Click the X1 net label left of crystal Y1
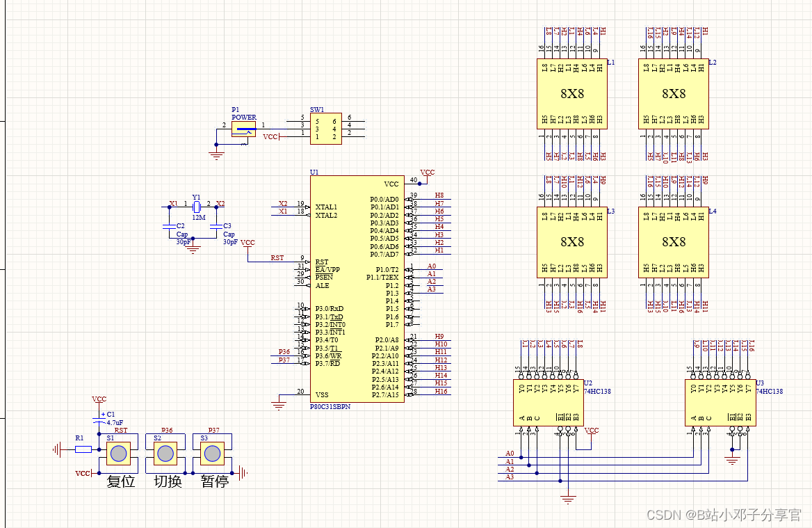This screenshot has height=528, width=812. pyautogui.click(x=174, y=204)
